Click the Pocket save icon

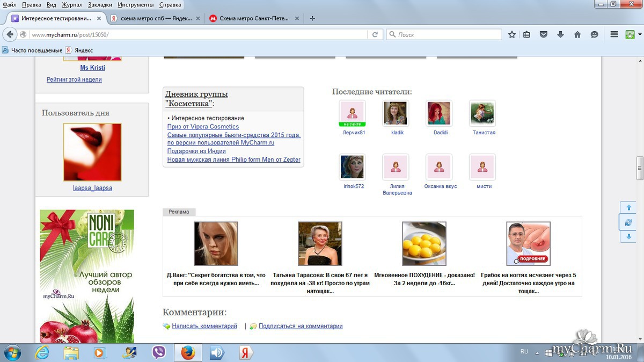point(544,34)
